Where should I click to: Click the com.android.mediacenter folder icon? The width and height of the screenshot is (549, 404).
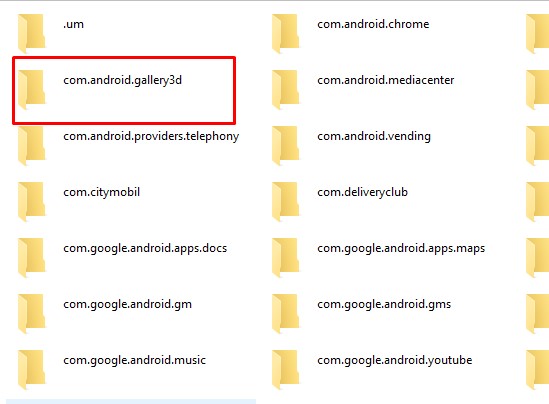tap(286, 89)
